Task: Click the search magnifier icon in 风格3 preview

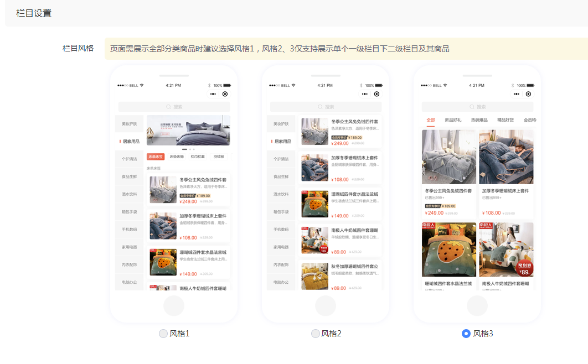Action: click(472, 107)
